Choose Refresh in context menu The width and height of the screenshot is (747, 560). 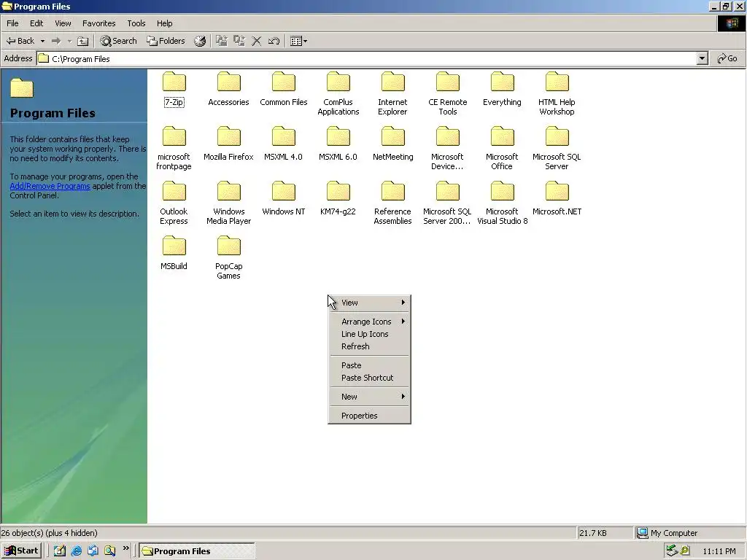(369, 346)
